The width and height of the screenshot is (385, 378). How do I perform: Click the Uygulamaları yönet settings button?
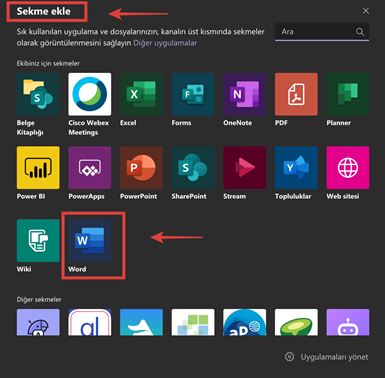pyautogui.click(x=327, y=357)
